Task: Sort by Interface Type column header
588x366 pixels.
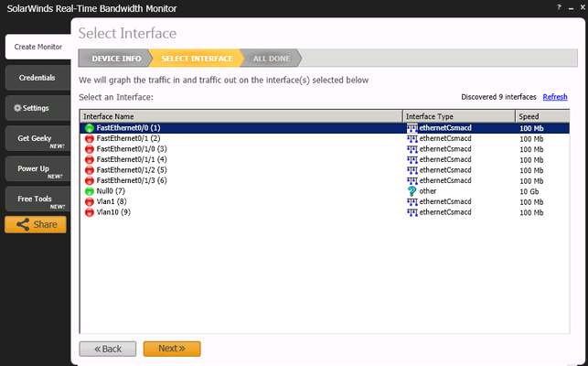Action: coord(459,116)
